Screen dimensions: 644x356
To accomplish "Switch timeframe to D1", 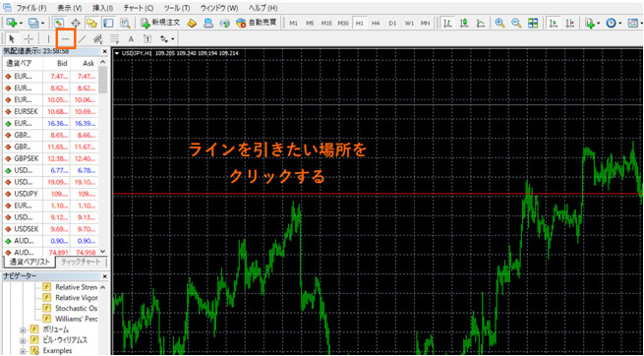I will 392,23.
